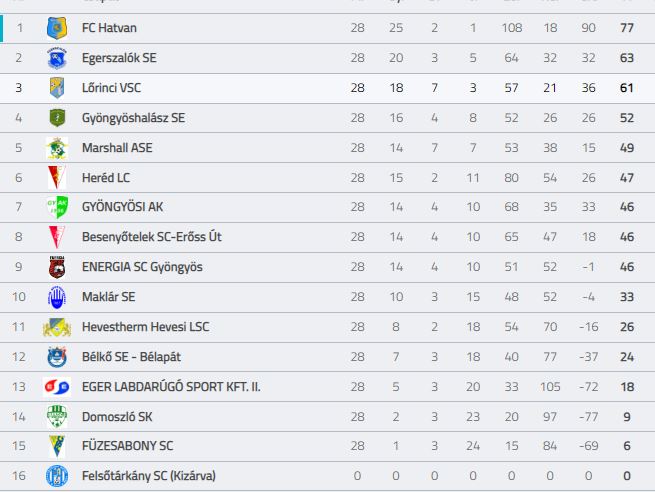Click the Hevestherm Hevesi LSC lion crest
The height and width of the screenshot is (492, 655).
[x=57, y=327]
